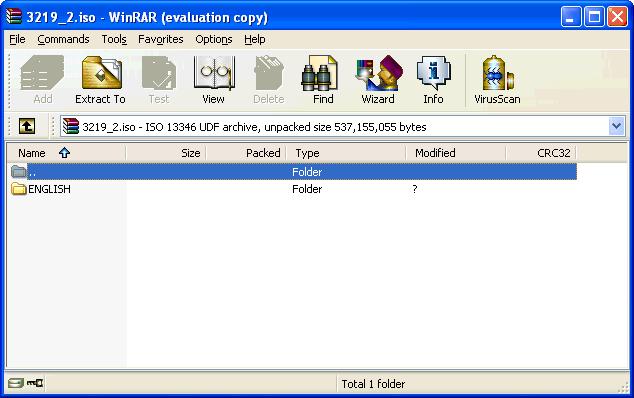Image resolution: width=634 pixels, height=398 pixels.
Task: Open the Favorites menu
Action: click(161, 39)
